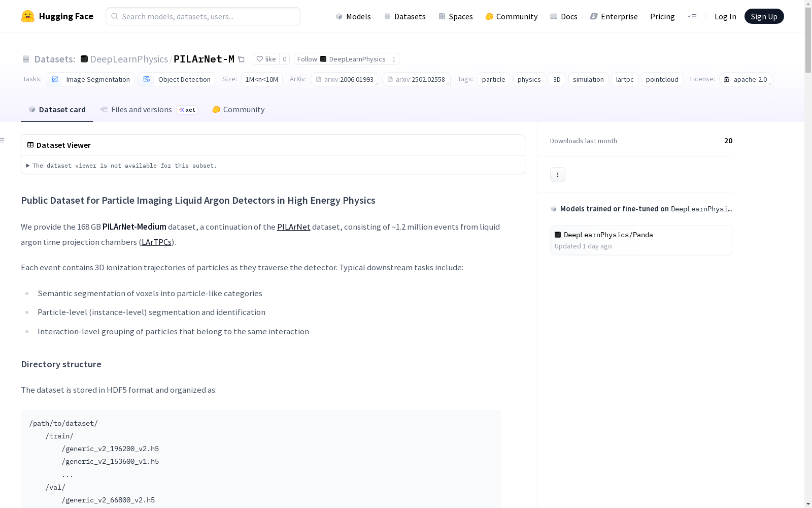Follow the PILArNet link in description
812x508 pixels.
(293, 227)
